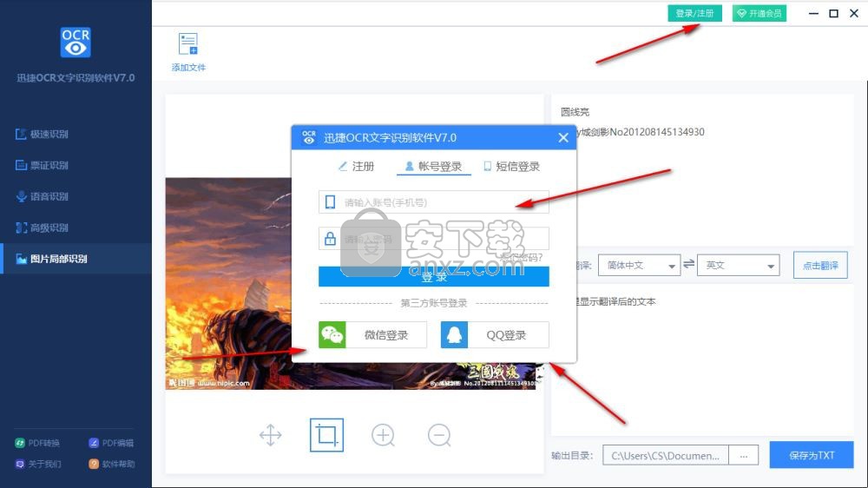
Task: Open 软件帮助 link
Action: click(111, 464)
